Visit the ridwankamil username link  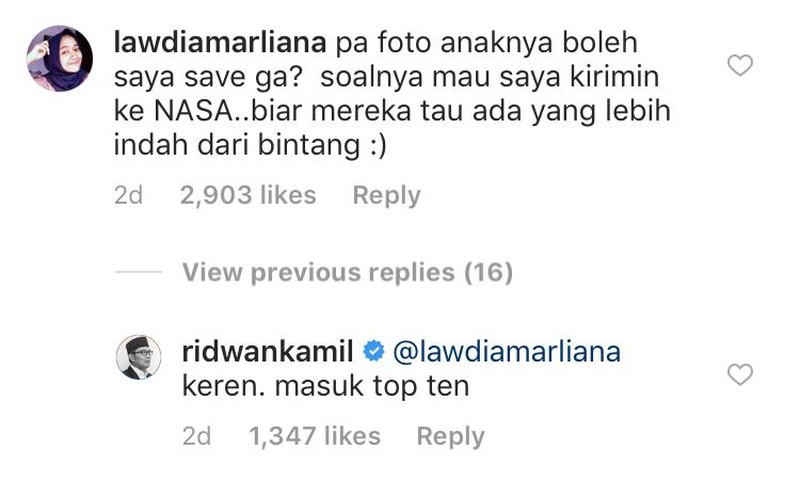(x=268, y=352)
